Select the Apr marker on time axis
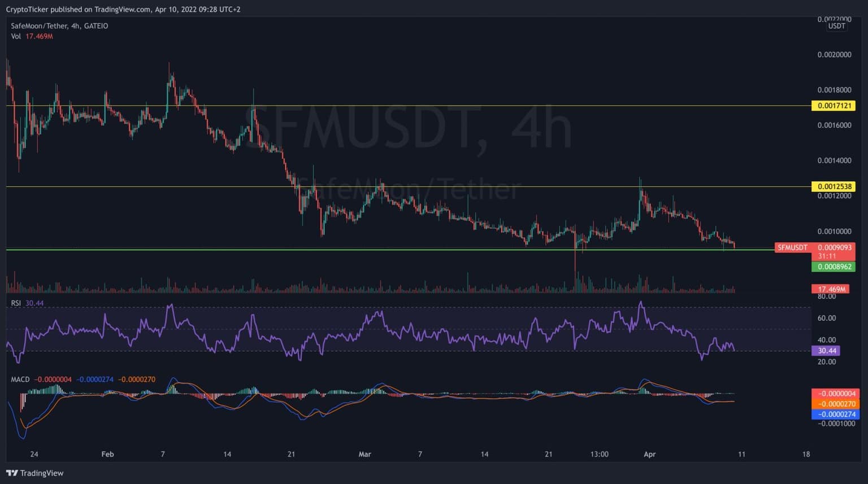This screenshot has height=484, width=868. pos(649,454)
